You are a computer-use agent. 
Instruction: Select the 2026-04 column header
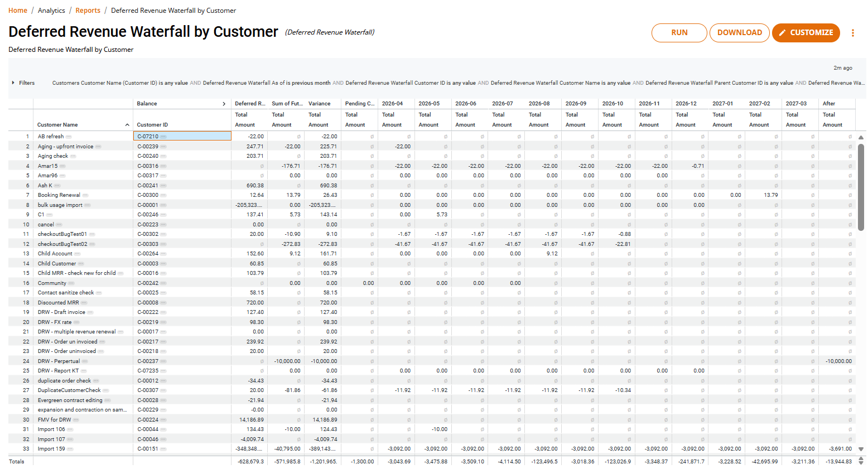tap(392, 104)
